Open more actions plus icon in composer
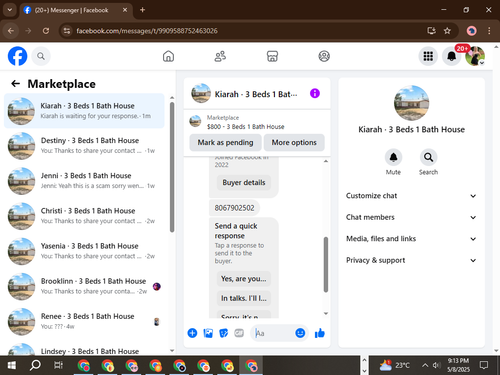Screen dimensions: 500x375 coord(192,333)
